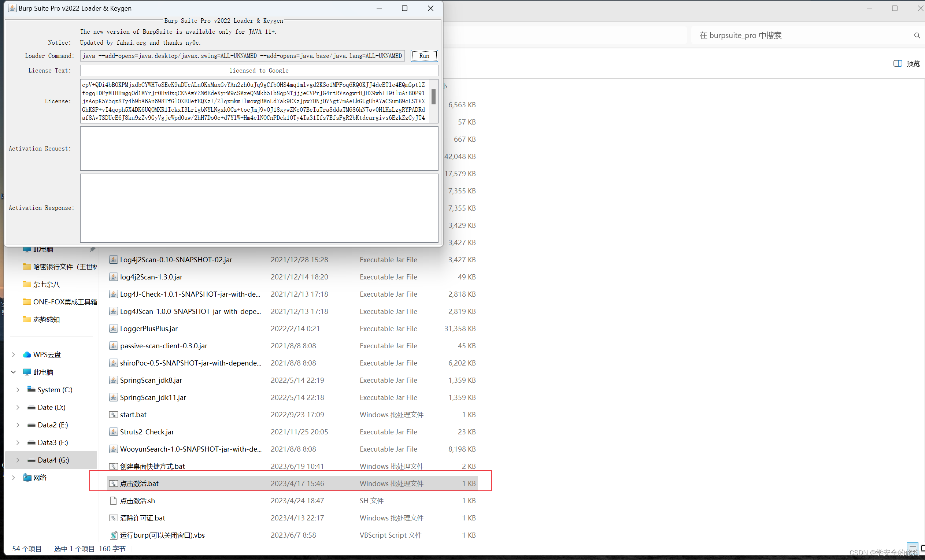925x560 pixels.
Task: Expand the Data3 (F:) drive node
Action: (x=18, y=442)
